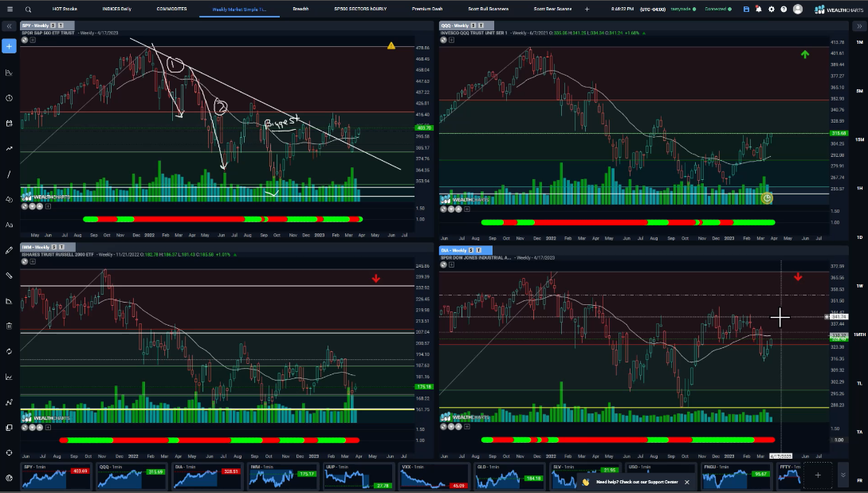This screenshot has height=493, width=868.
Task: Select the straight line slash tool
Action: coord(9,174)
